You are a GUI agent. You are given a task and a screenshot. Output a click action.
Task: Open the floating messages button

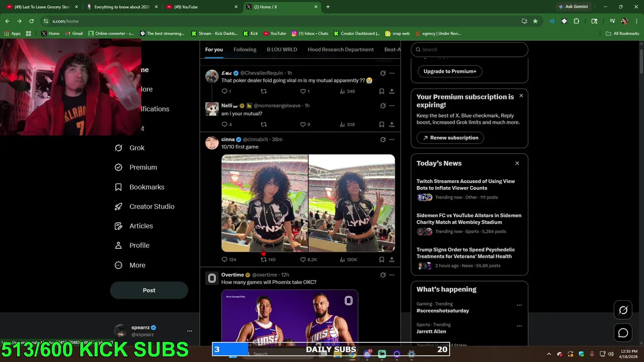(623, 333)
